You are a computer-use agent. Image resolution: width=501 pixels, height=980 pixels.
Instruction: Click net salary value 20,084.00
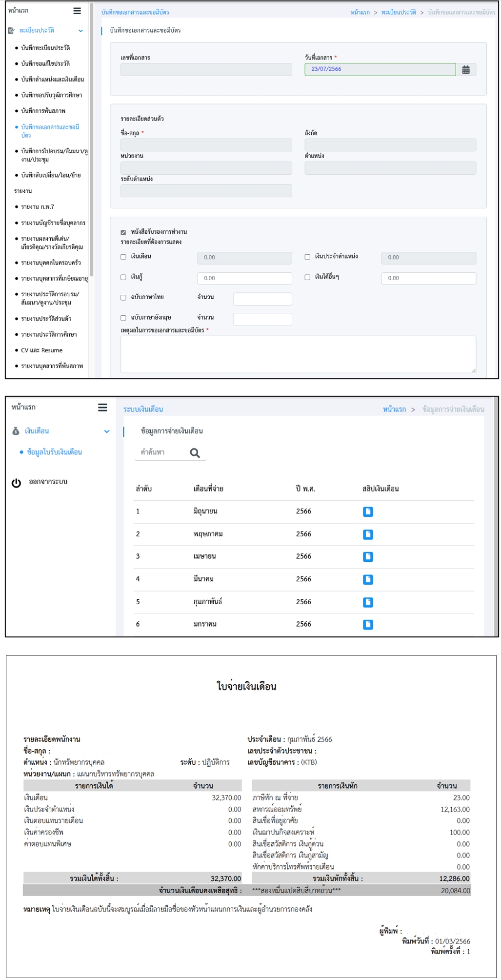pyautogui.click(x=456, y=891)
